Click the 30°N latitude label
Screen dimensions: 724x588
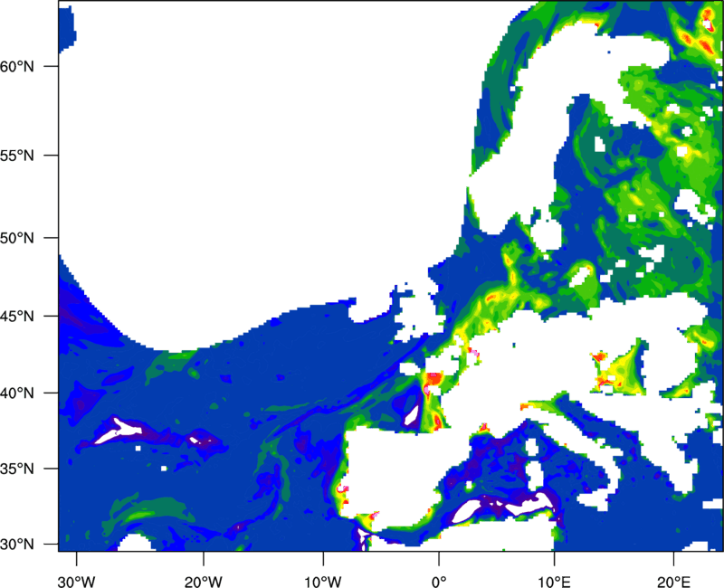click(17, 545)
